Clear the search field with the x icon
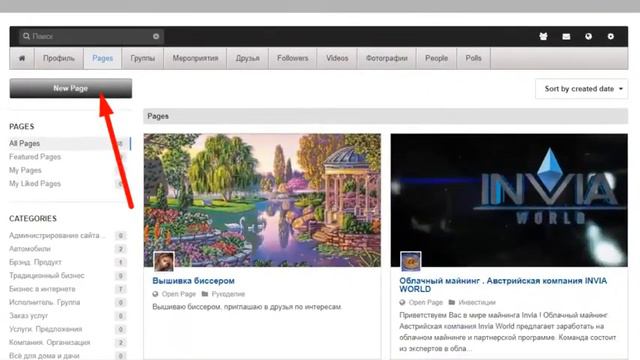This screenshot has width=640, height=360. [x=156, y=36]
